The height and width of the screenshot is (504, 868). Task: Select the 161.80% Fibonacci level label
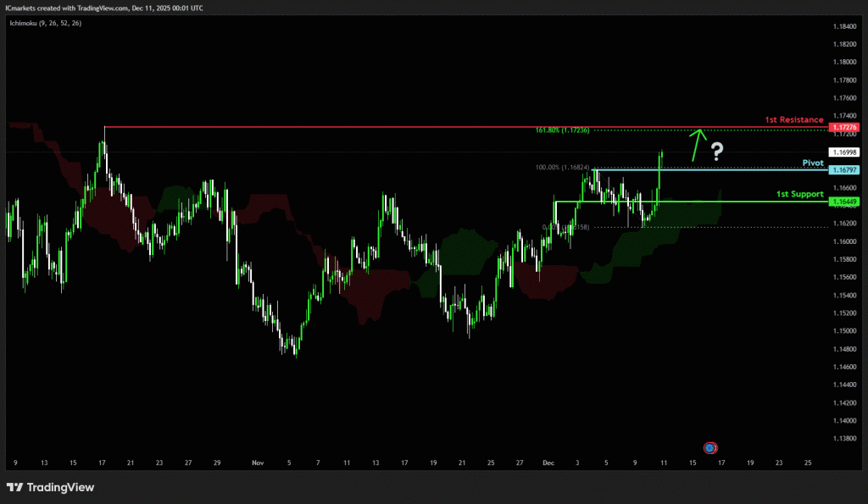[x=562, y=130]
